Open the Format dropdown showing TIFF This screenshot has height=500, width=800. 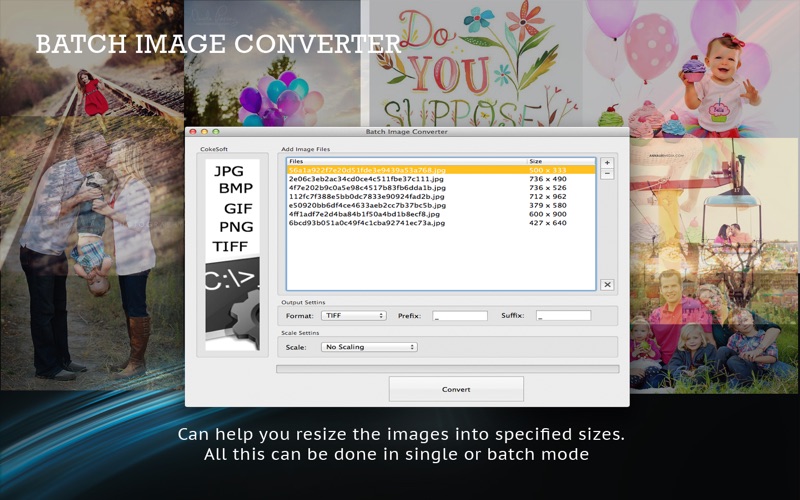tap(353, 316)
